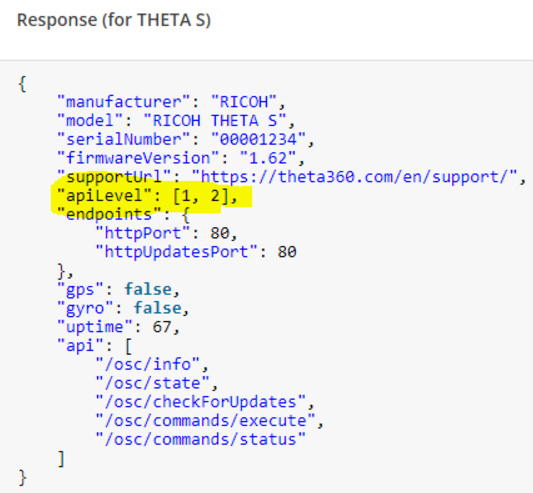Click the httpUpdatesPort value 80
Screen dimensions: 533x493
tap(287, 252)
